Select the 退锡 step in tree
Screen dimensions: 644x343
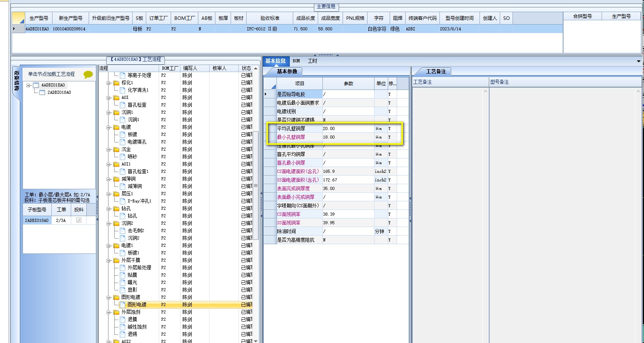pos(132,334)
